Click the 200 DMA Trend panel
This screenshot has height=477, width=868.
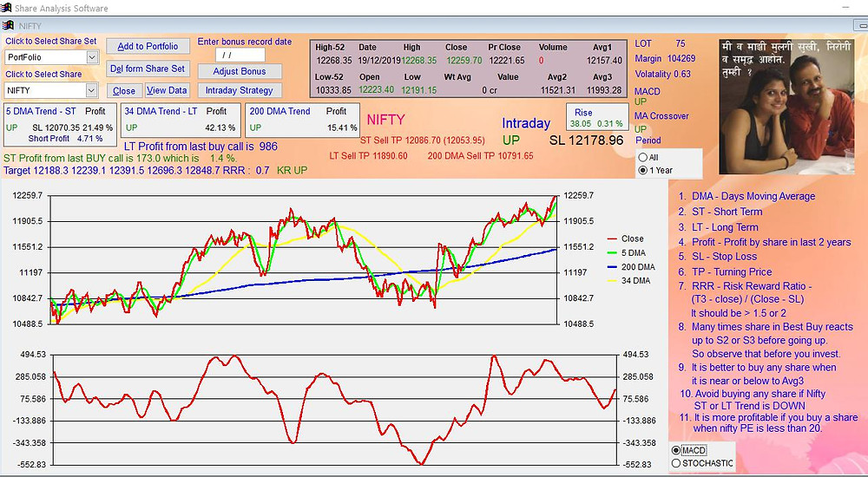(x=302, y=120)
